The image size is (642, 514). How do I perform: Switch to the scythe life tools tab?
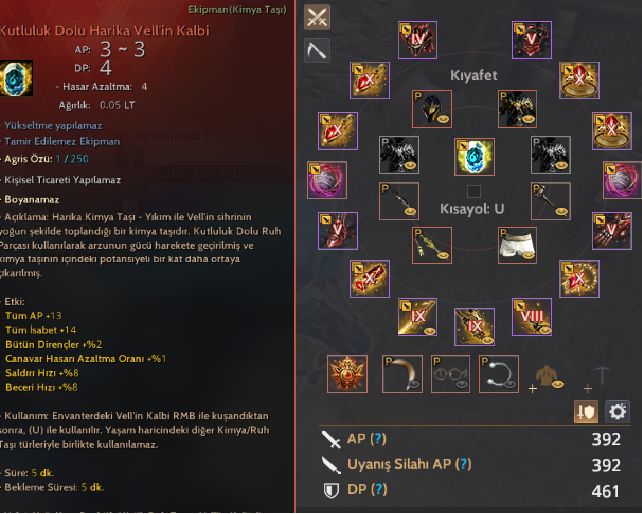[x=316, y=50]
